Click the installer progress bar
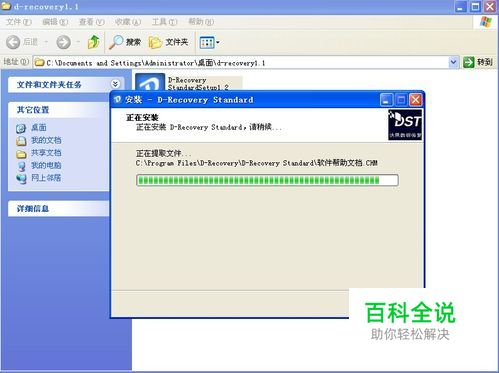The height and width of the screenshot is (373, 499). (267, 180)
